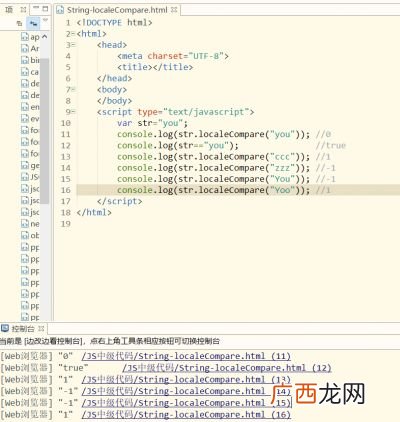
Task: Open console link for line (12)
Action: point(227,368)
